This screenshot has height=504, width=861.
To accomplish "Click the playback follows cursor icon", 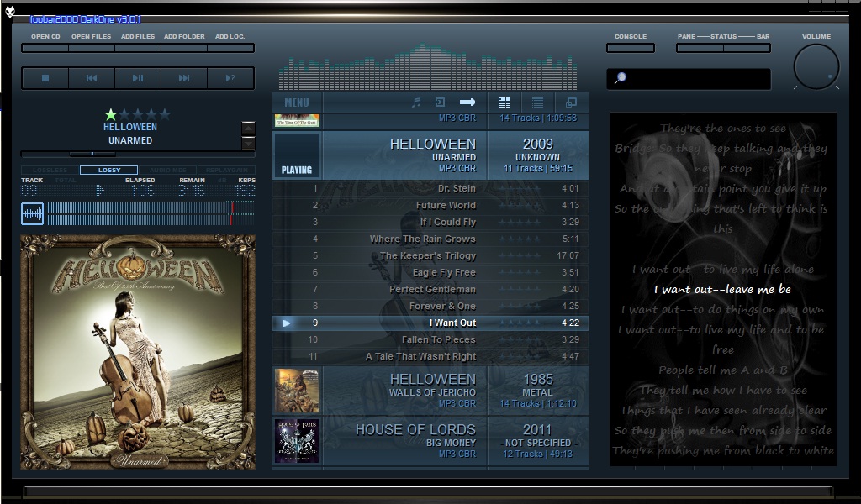I will pos(440,102).
